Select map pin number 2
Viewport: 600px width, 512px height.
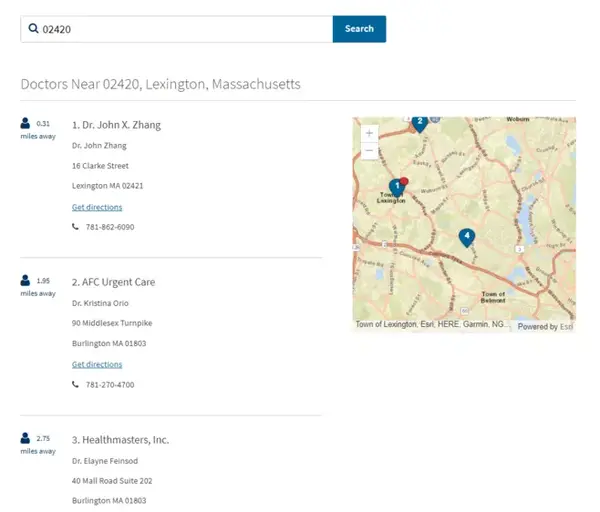click(x=420, y=123)
